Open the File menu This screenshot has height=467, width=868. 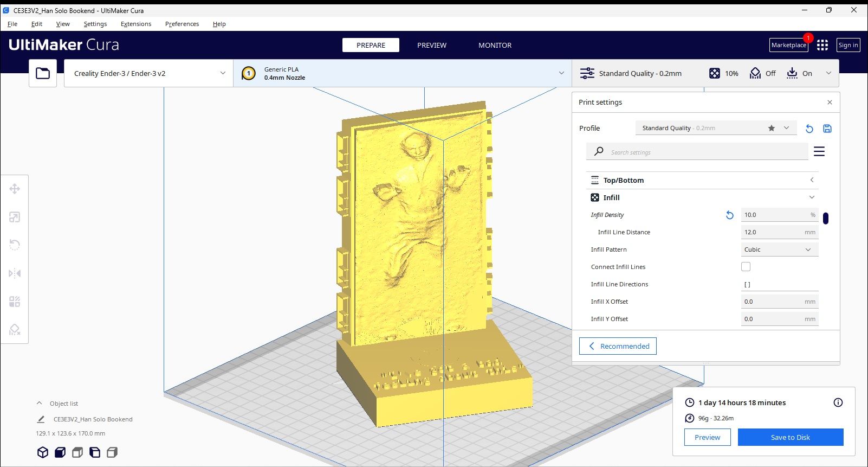pos(12,24)
